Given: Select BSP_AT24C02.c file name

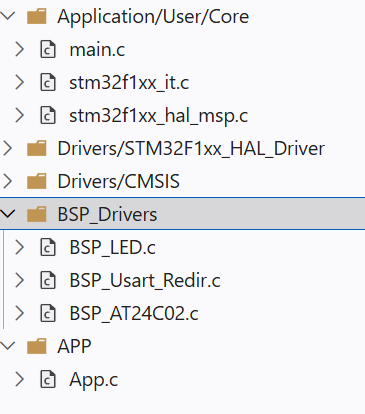Looking at the screenshot, I should 134,314.
